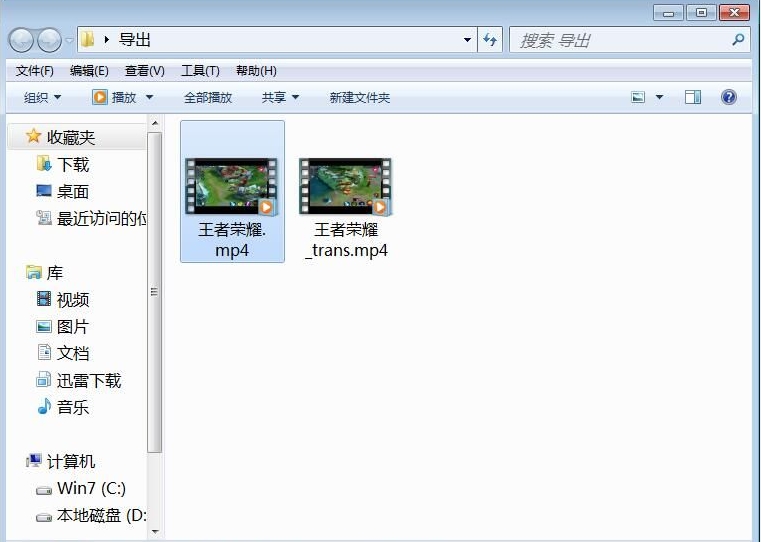Open 本地磁盘 (D:) drive
761x542 pixels.
(x=101, y=515)
